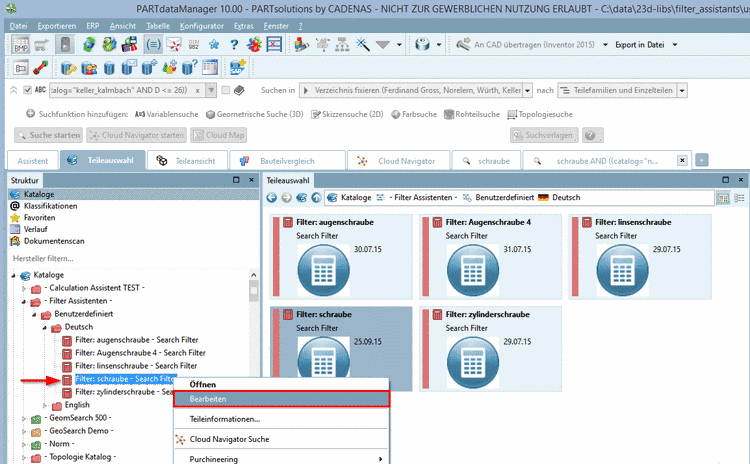Close the schraube AND catalog search tab

click(x=683, y=161)
